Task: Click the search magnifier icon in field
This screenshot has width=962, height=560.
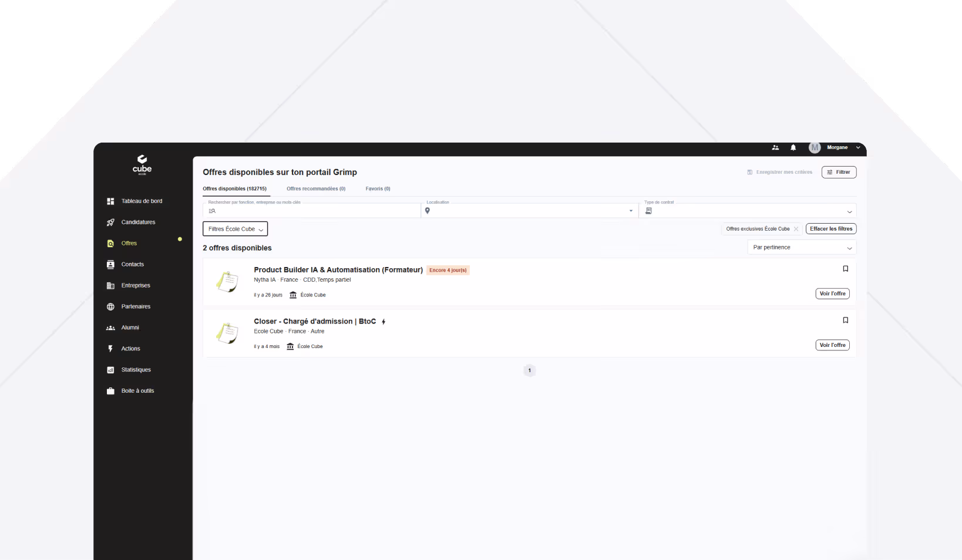Action: (x=212, y=211)
